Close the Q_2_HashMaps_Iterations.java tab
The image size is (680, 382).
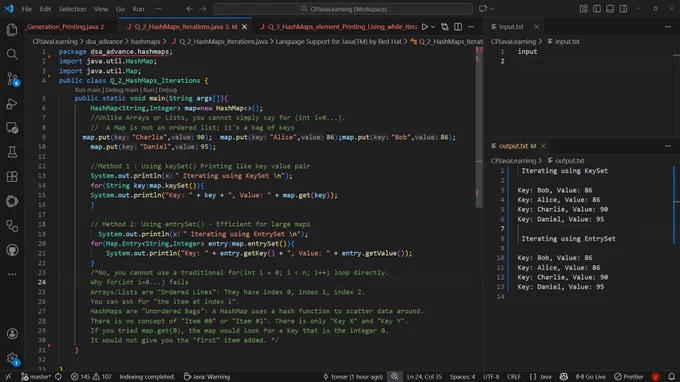pyautogui.click(x=245, y=27)
